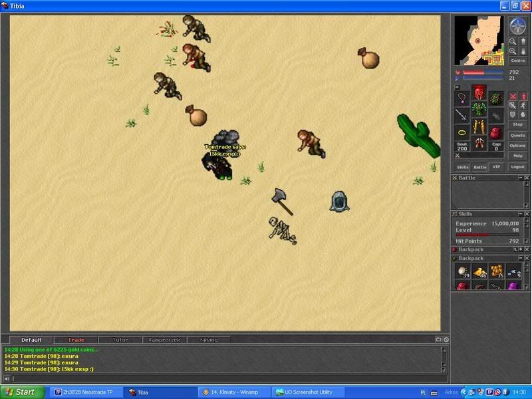Click the skeleton remains on the ground
532x399 pixels.
point(283,230)
